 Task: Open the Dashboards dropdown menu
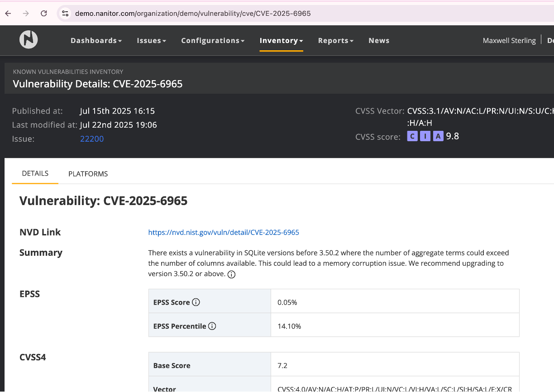(x=96, y=41)
